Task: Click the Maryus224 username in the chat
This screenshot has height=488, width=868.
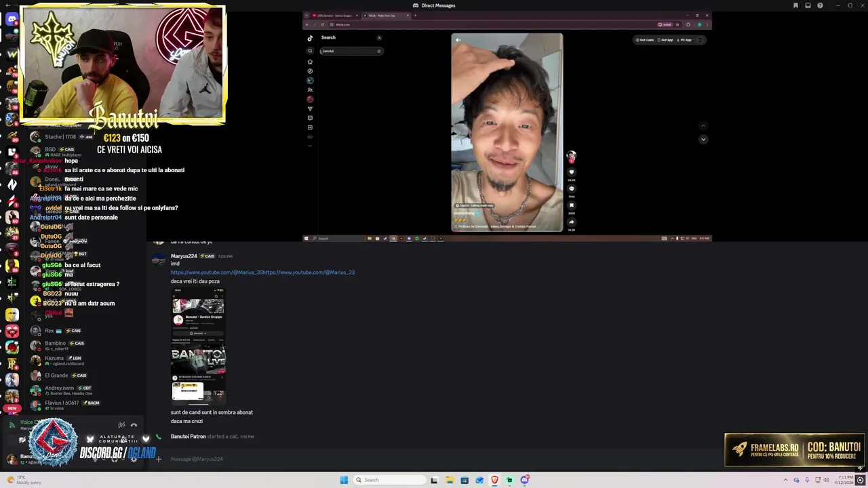Action: tap(184, 256)
